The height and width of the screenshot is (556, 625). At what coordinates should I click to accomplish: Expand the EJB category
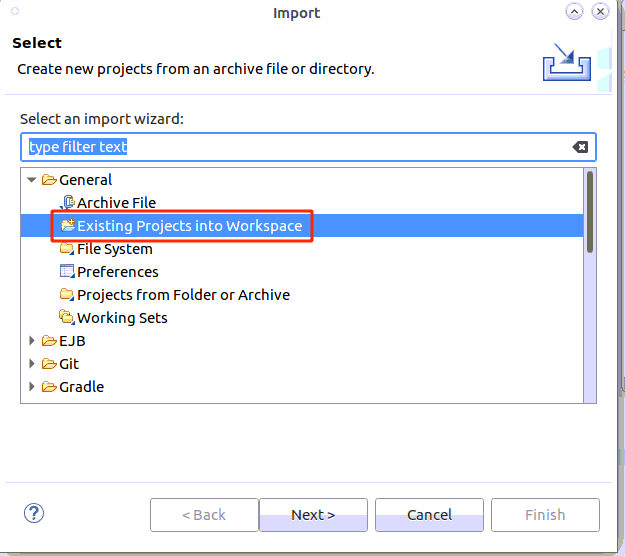(x=32, y=341)
